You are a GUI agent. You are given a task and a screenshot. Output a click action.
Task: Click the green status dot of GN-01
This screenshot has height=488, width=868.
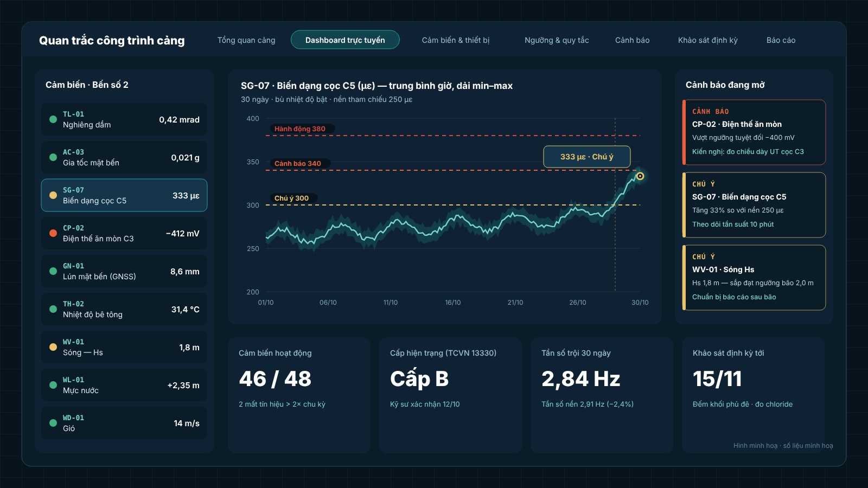click(53, 271)
